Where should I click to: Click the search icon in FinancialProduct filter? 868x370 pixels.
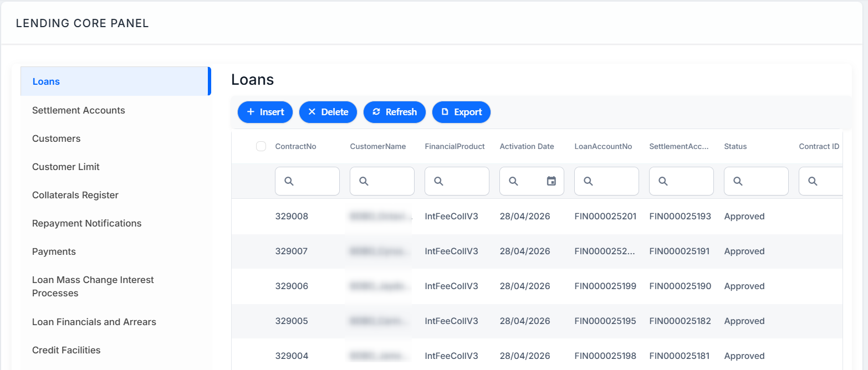pyautogui.click(x=438, y=181)
